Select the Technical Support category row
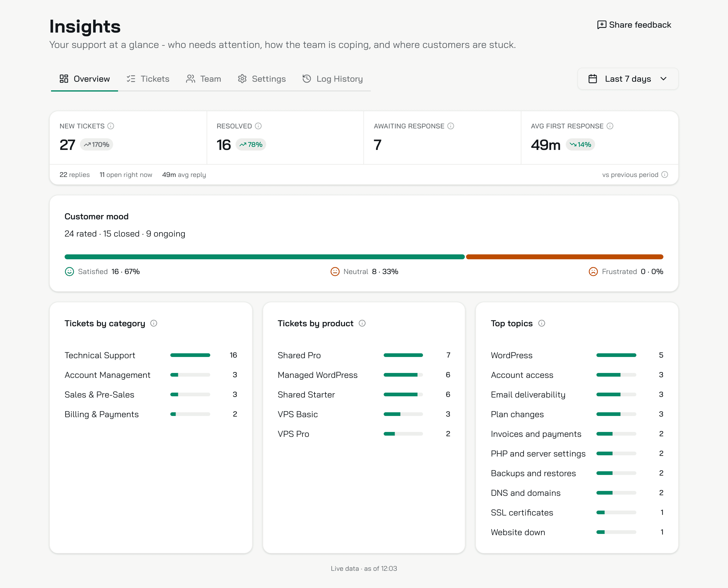Screen dimensions: 728x588 (x=151, y=355)
